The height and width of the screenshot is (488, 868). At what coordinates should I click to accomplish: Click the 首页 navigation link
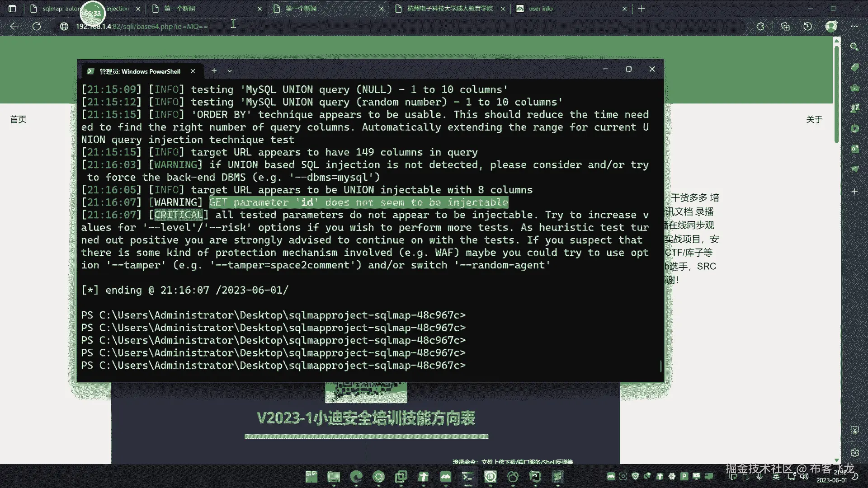point(19,119)
